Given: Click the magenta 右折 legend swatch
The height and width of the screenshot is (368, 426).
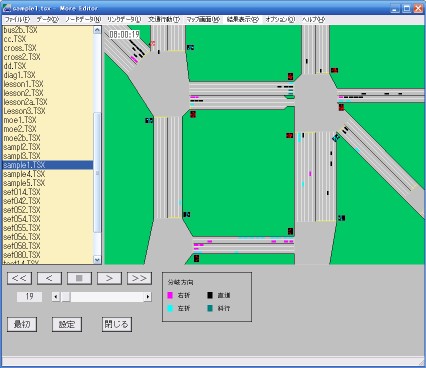Looking at the screenshot, I should coord(170,295).
